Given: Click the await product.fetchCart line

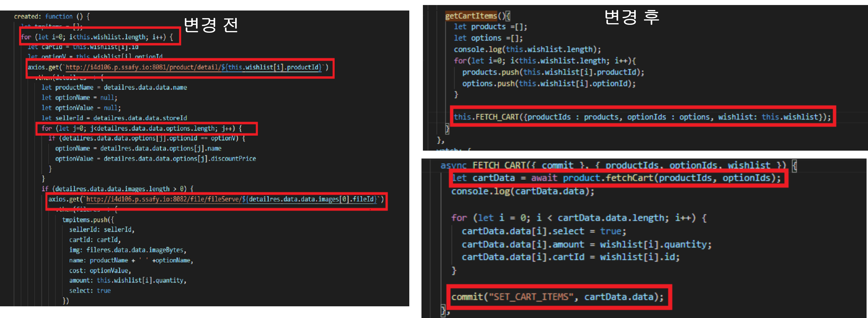Looking at the screenshot, I should [616, 178].
